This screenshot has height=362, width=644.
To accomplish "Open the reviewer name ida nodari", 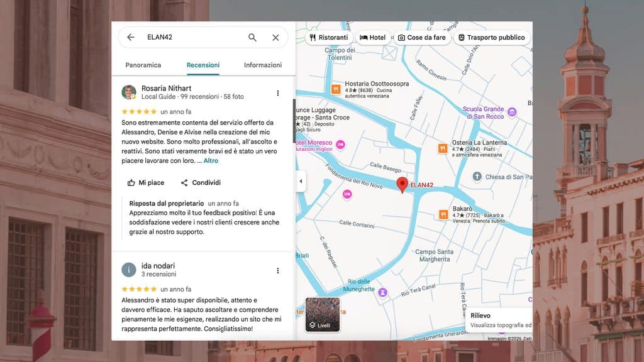I will pyautogui.click(x=158, y=266).
